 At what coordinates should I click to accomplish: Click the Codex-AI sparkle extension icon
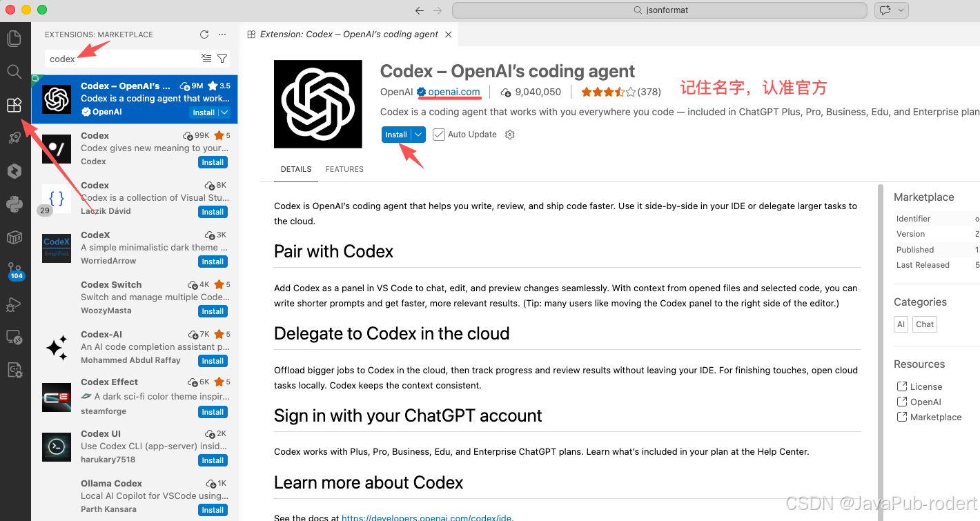click(57, 348)
